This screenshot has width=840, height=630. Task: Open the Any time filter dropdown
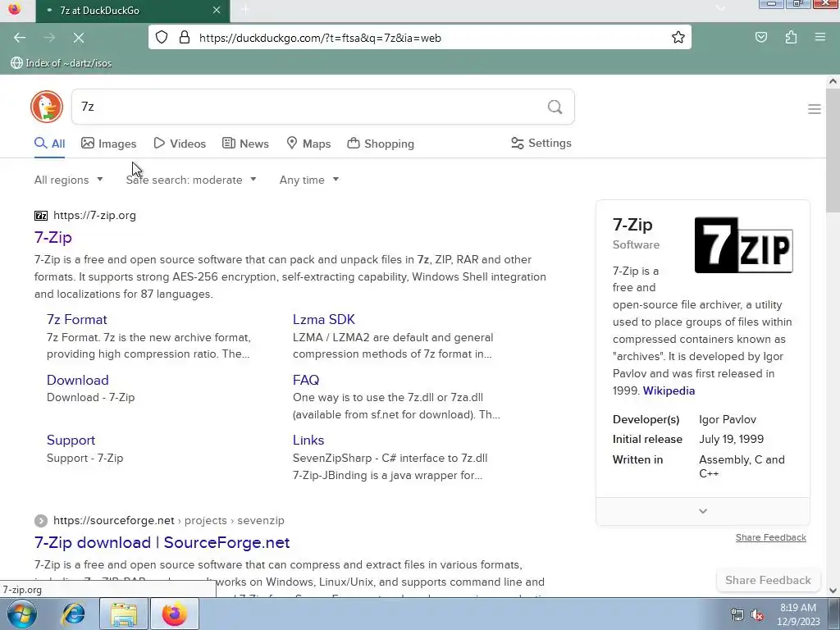point(309,180)
